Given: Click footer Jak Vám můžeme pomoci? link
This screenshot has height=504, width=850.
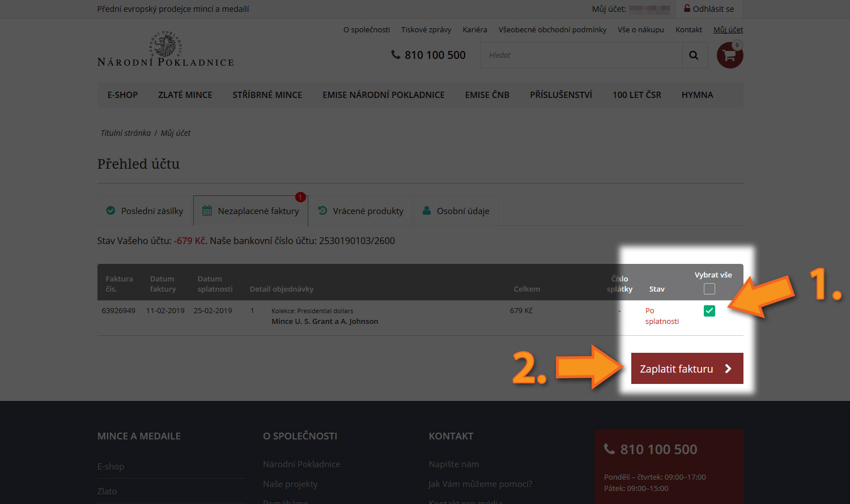Looking at the screenshot, I should pos(481,484).
